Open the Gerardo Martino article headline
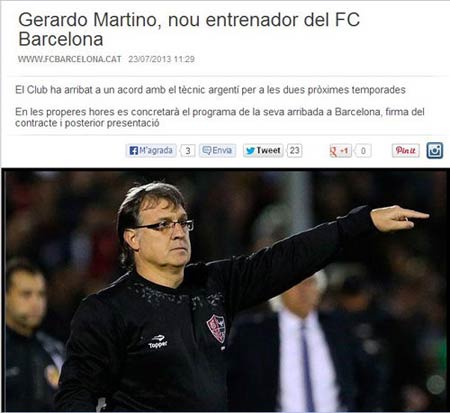Image resolution: width=450 pixels, height=413 pixels. pyautogui.click(x=189, y=29)
